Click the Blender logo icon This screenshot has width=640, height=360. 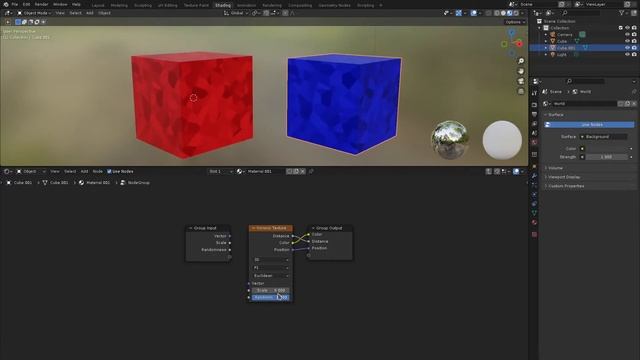click(6, 4)
